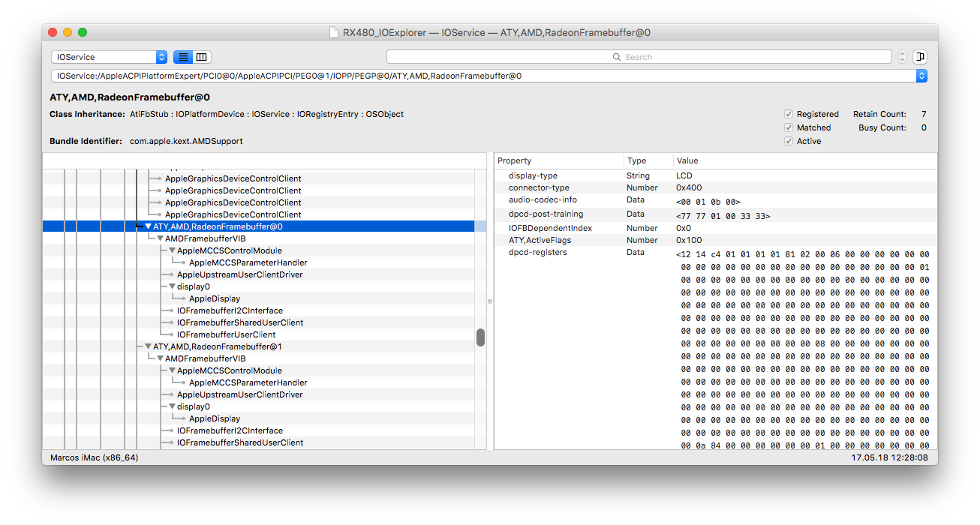
Task: Click the LCD display-type value
Action: [x=684, y=175]
